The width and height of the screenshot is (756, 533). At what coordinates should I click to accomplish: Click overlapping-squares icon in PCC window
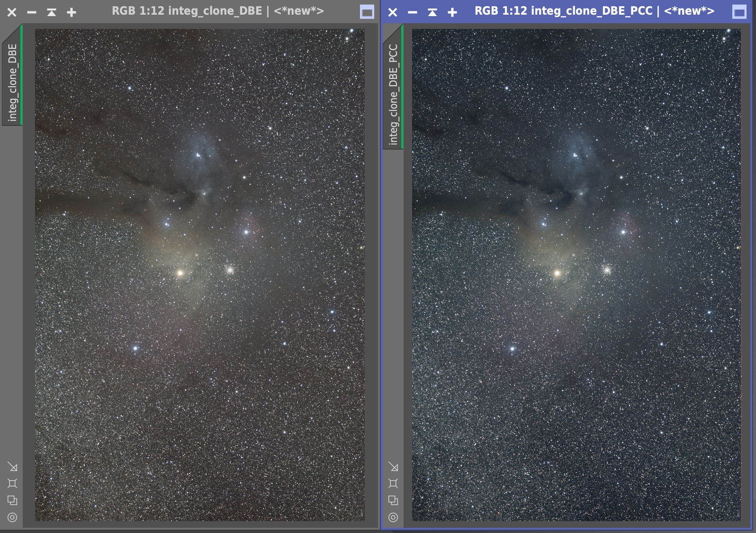tap(393, 500)
